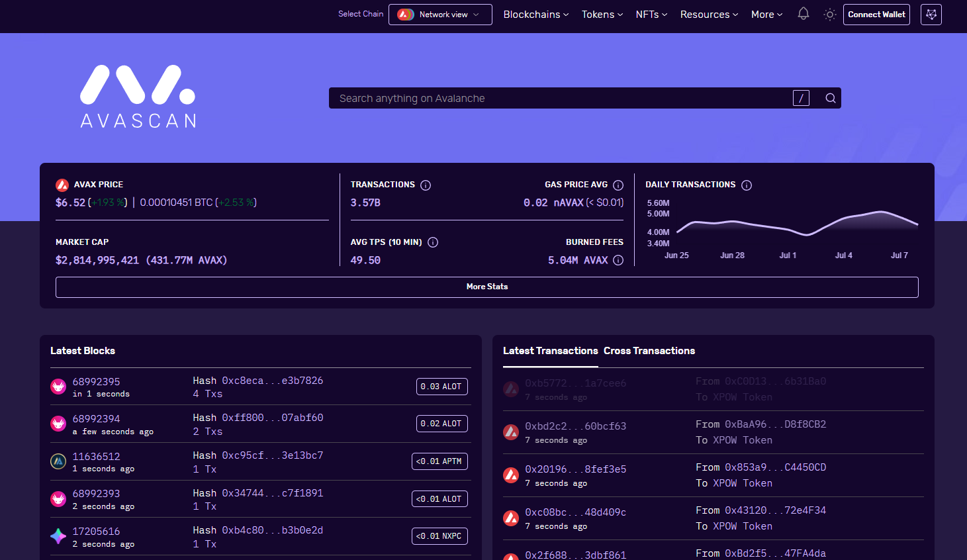
Task: Expand the Tokens menu
Action: 602,15
